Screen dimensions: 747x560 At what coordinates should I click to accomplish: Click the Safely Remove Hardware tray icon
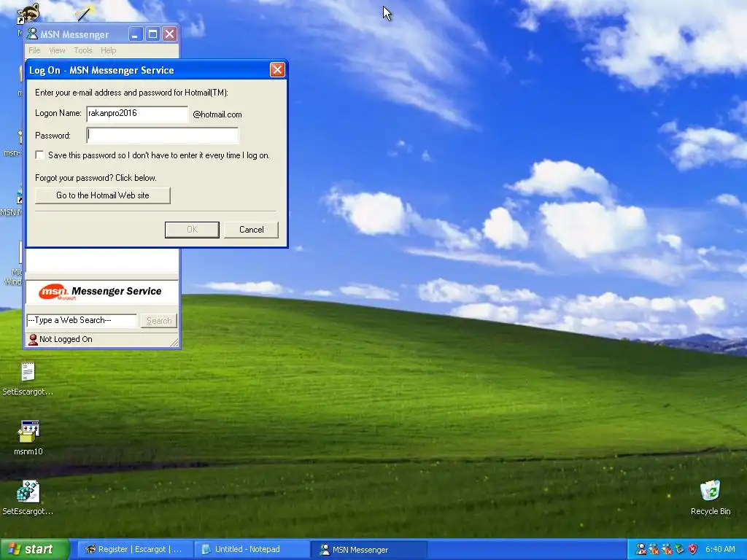click(x=680, y=550)
